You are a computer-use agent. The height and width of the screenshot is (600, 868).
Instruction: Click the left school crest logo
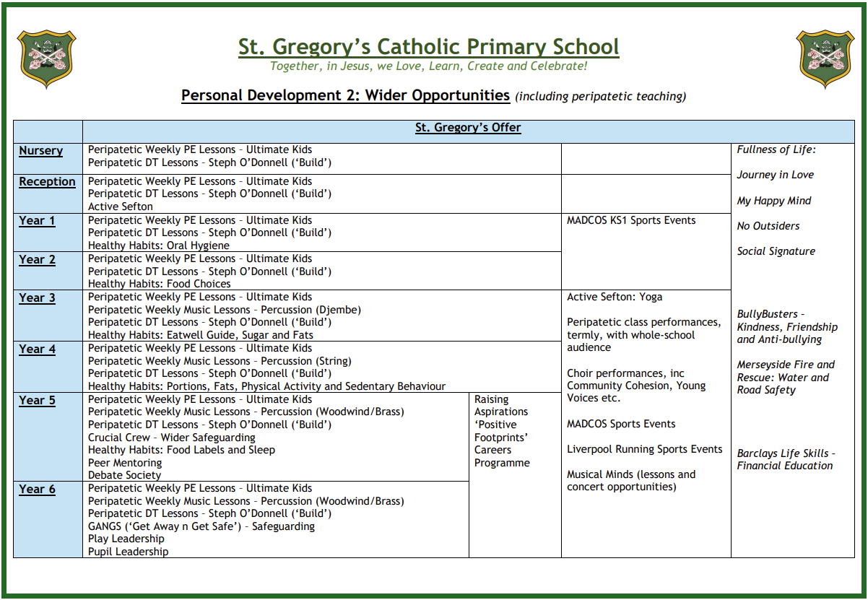click(46, 58)
